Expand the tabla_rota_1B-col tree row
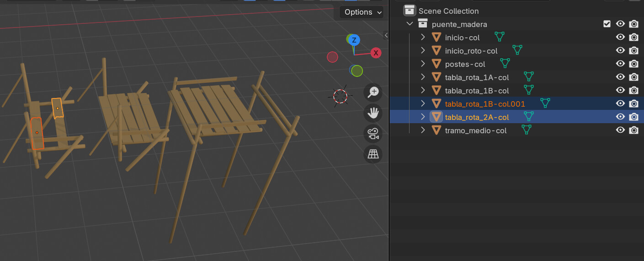The image size is (644, 261). [423, 90]
